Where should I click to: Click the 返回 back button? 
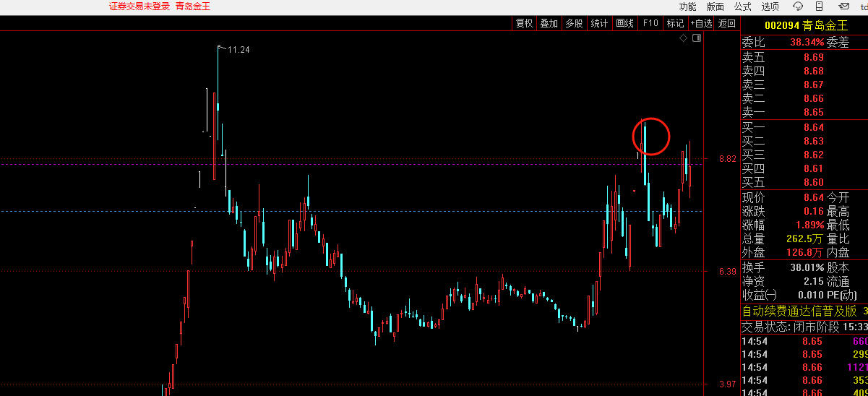[x=726, y=23]
